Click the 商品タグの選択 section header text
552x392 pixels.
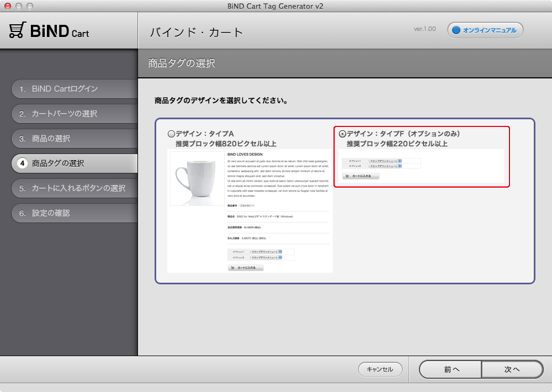pyautogui.click(x=182, y=63)
